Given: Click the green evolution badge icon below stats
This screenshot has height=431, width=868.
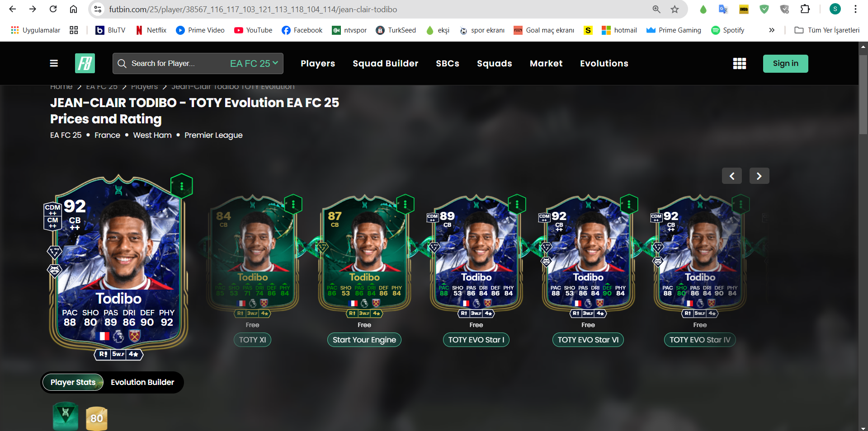Looking at the screenshot, I should pyautogui.click(x=66, y=416).
